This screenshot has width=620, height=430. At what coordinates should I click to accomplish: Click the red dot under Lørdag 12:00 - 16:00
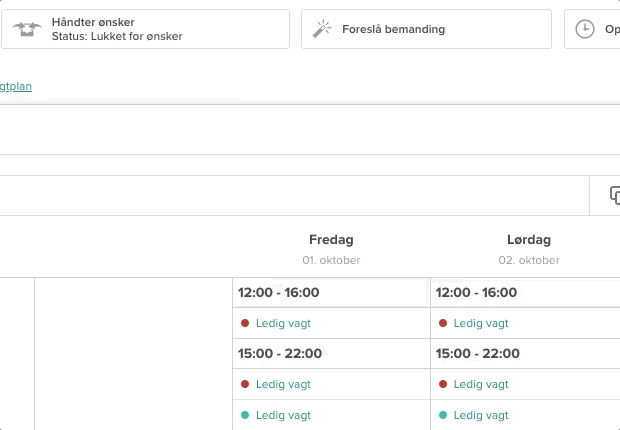443,323
